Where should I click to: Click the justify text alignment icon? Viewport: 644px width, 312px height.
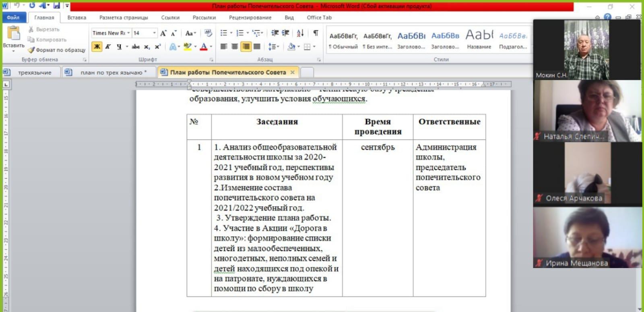point(257,47)
